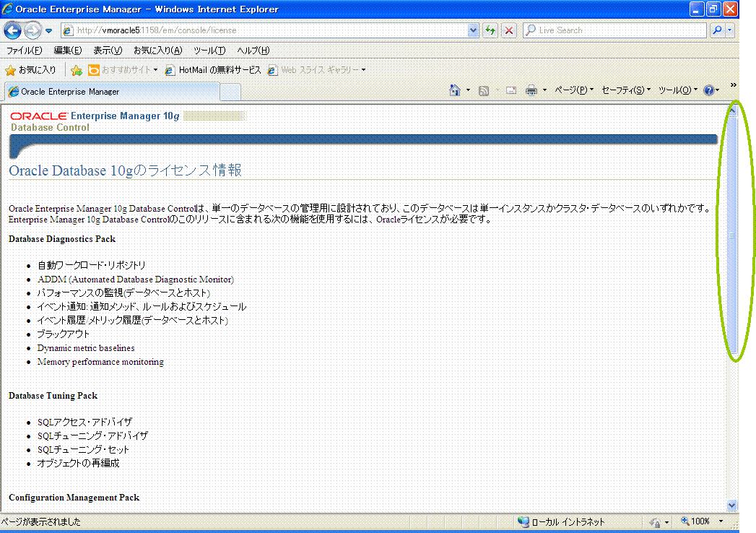Click the blue Help question mark icon
Image resolution: width=756 pixels, height=533 pixels.
[x=709, y=90]
